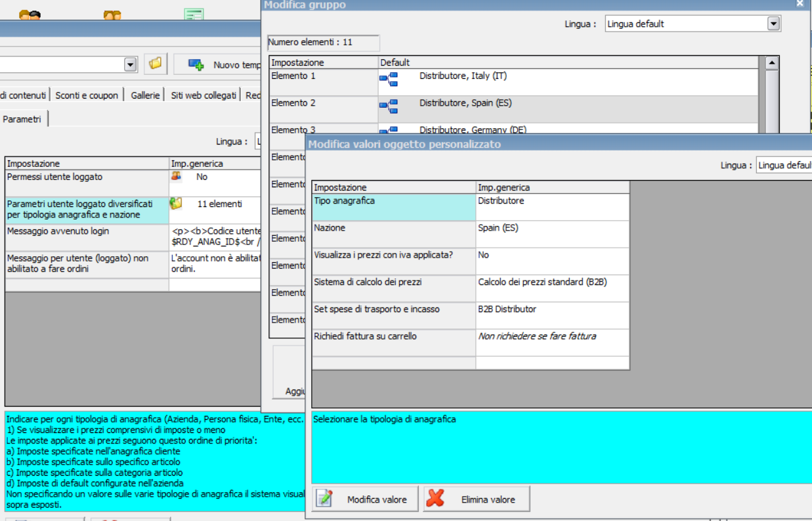Open Lingua dropdown in Modifica valori oggetto window
Image resolution: width=812 pixels, height=521 pixels.
click(784, 166)
